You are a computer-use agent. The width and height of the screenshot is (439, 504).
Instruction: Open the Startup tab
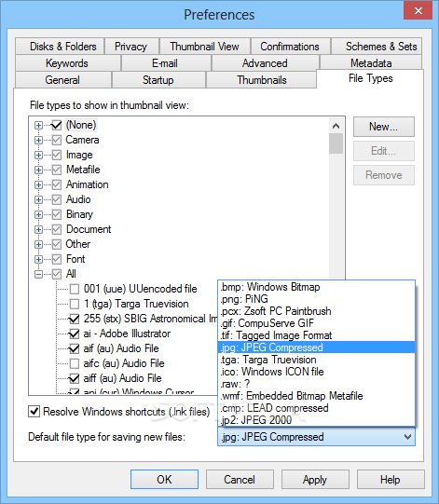(x=158, y=80)
